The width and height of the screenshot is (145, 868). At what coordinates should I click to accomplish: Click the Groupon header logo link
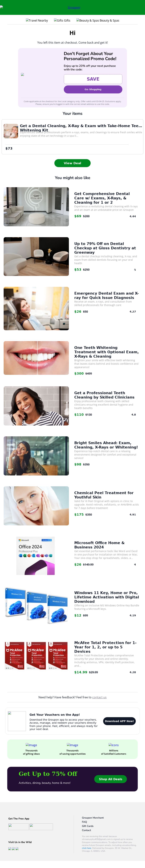[x=74, y=7]
